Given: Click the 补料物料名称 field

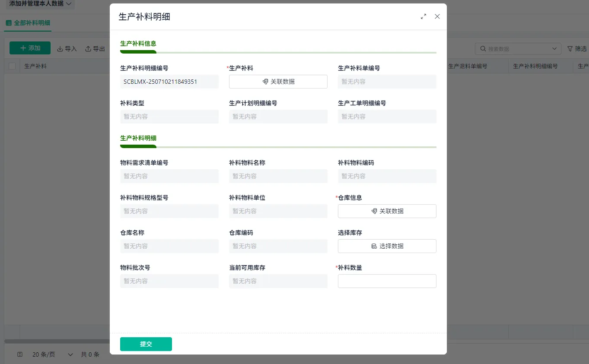Looking at the screenshot, I should [x=278, y=176].
